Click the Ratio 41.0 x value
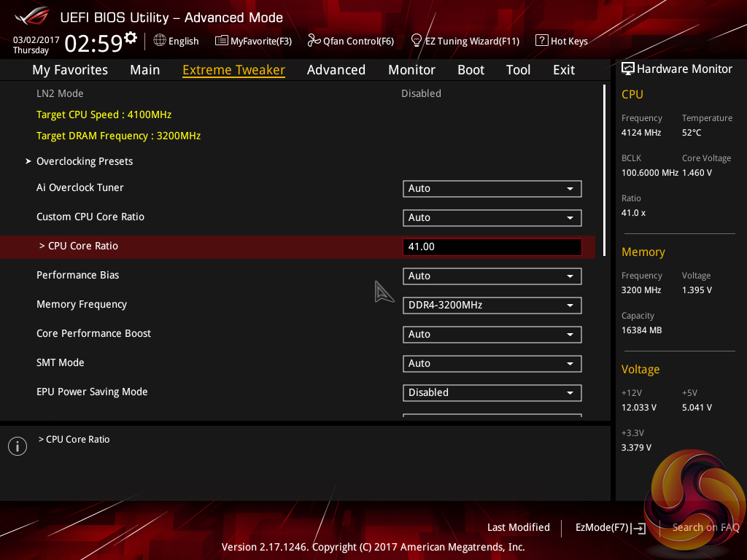The image size is (747, 560). pyautogui.click(x=633, y=213)
